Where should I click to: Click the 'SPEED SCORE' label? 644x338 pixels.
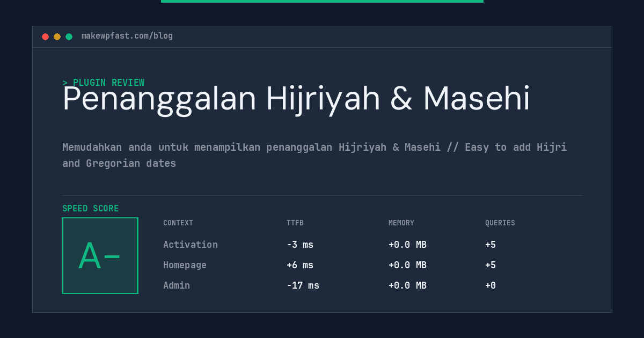[x=91, y=209]
